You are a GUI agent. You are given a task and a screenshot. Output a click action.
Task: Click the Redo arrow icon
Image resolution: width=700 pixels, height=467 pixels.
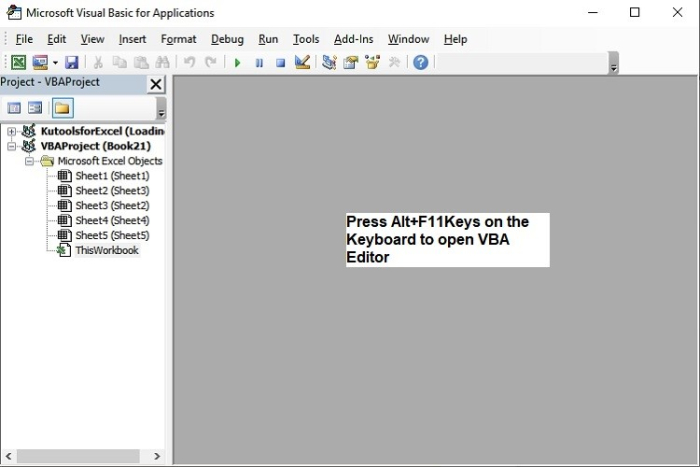click(211, 62)
